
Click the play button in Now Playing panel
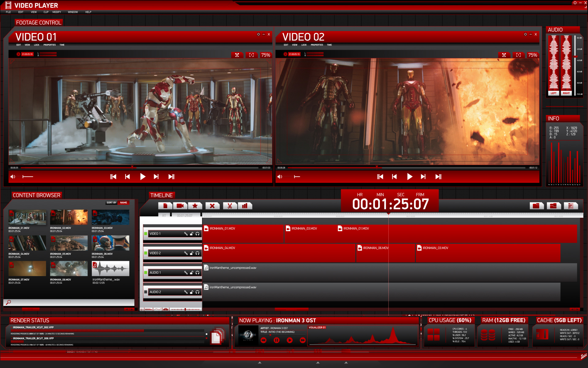pyautogui.click(x=290, y=340)
